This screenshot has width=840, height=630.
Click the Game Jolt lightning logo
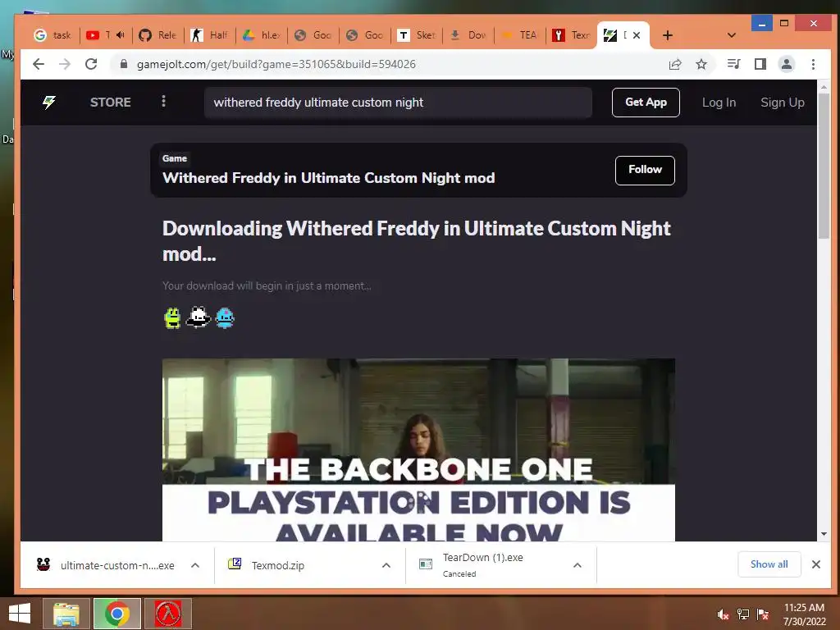click(49, 102)
